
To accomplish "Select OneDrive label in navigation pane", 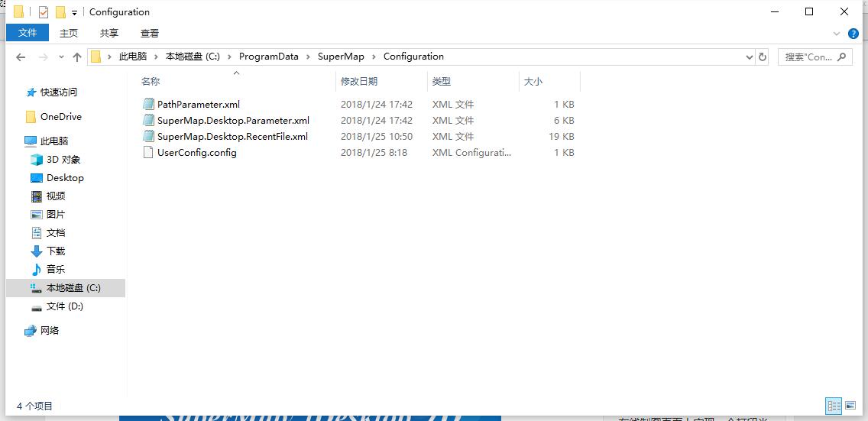I will [x=61, y=117].
